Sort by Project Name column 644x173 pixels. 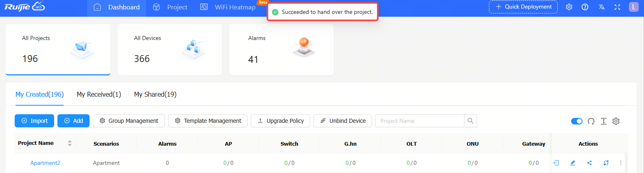[70, 143]
